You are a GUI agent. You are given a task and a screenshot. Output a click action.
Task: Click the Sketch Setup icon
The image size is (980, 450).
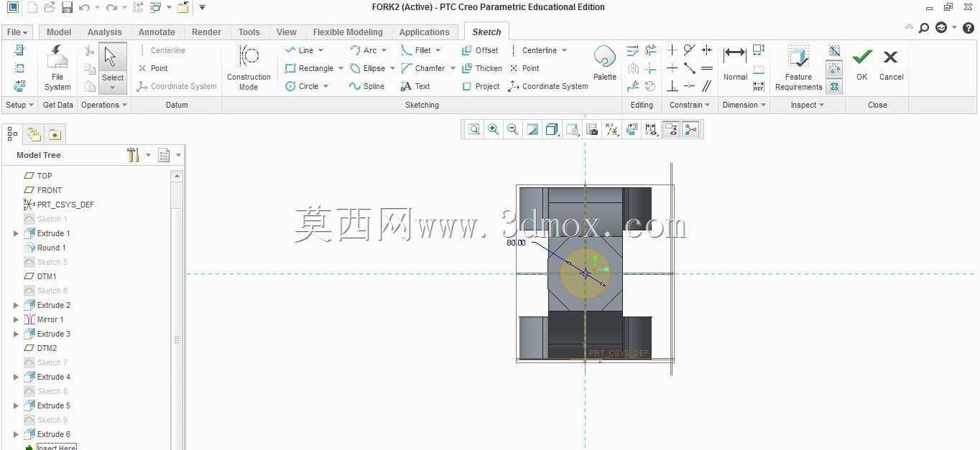[19, 50]
